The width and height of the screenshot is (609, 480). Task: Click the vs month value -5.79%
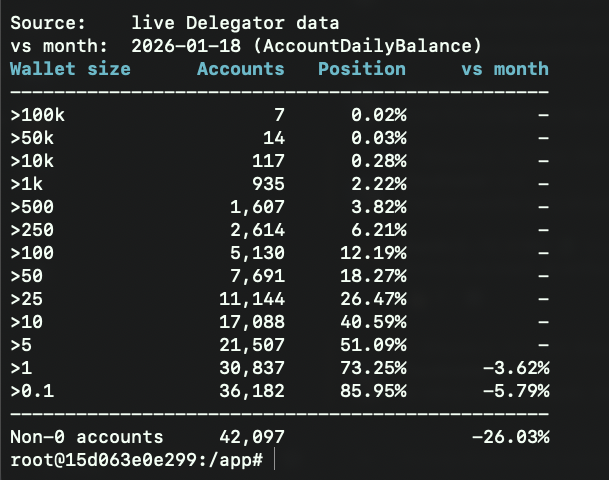click(516, 391)
